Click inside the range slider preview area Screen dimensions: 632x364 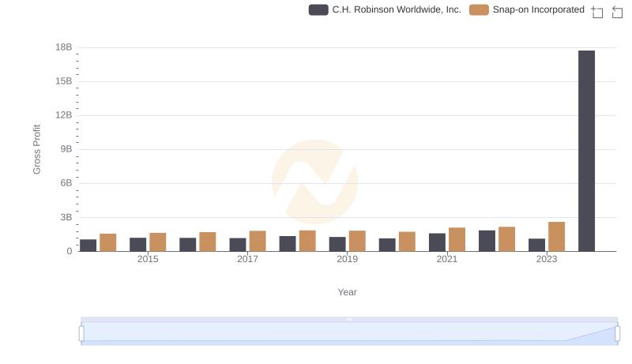(x=349, y=333)
